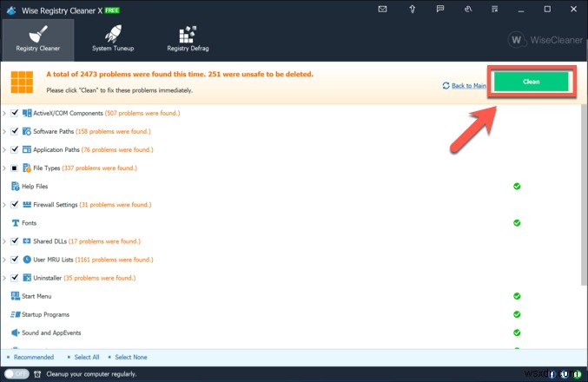Click the restore/backup icon in the title bar
This screenshot has width=588, height=382.
pyautogui.click(x=467, y=10)
